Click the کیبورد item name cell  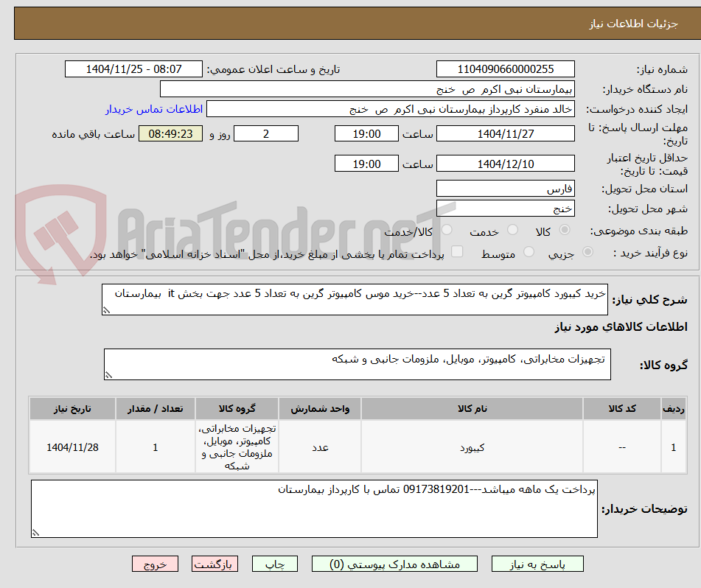pyautogui.click(x=472, y=447)
